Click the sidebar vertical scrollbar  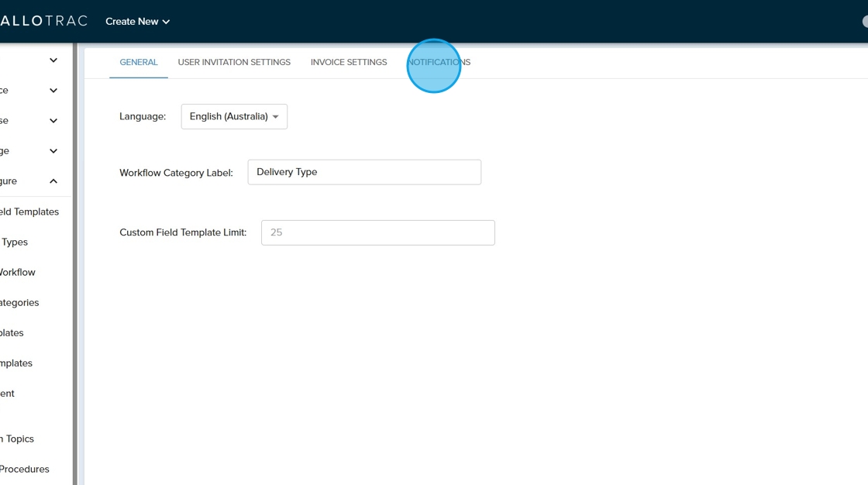coord(75,263)
